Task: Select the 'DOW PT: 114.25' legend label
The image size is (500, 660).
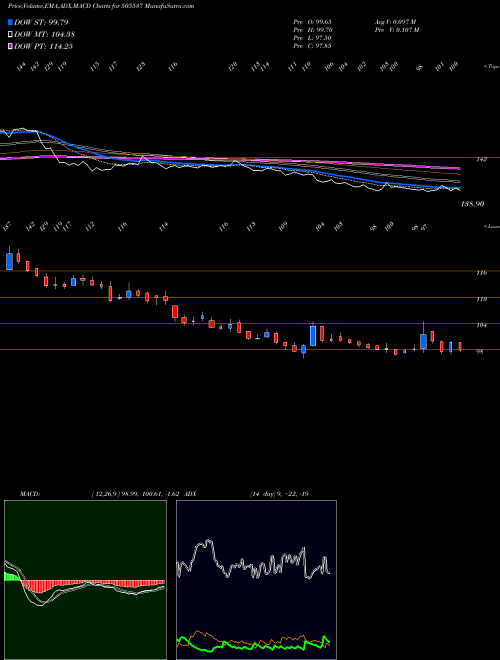Action: point(44,46)
